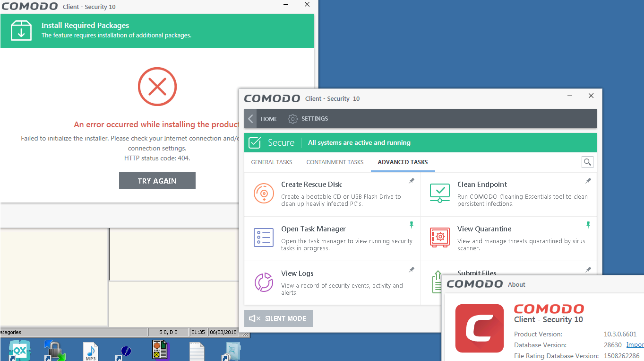Screen dimensions: 644x361
Task: Click View Logs title text
Action: point(297,273)
